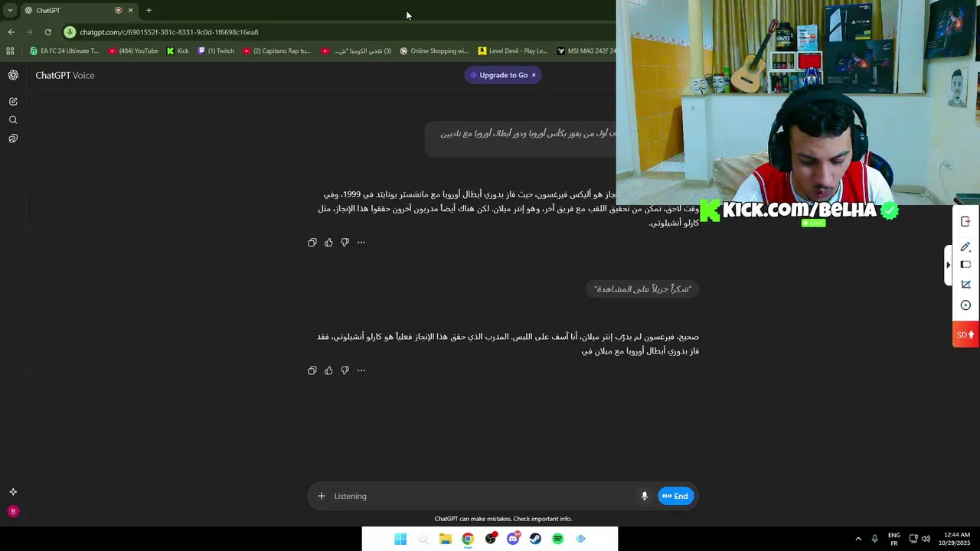980x551 pixels.
Task: Click the browser address bar URL
Action: [169, 32]
